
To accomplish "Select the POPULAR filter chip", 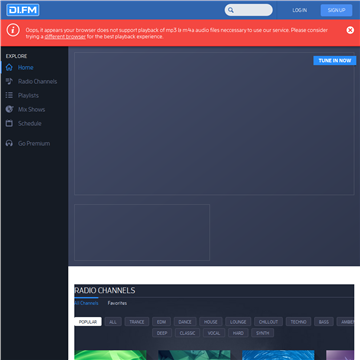I will [88, 322].
